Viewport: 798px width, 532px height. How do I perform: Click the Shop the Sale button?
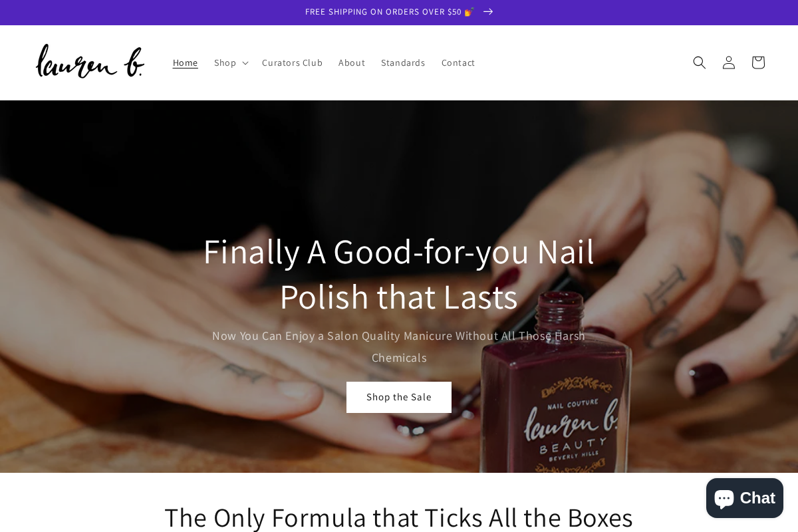point(399,397)
